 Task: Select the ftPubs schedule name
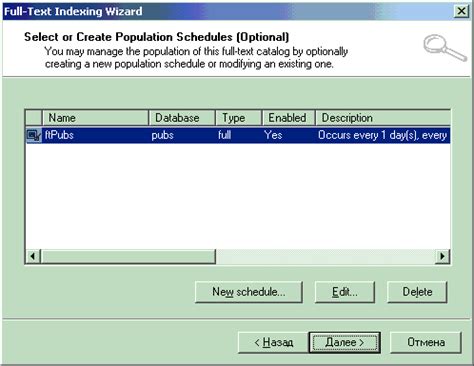point(59,135)
